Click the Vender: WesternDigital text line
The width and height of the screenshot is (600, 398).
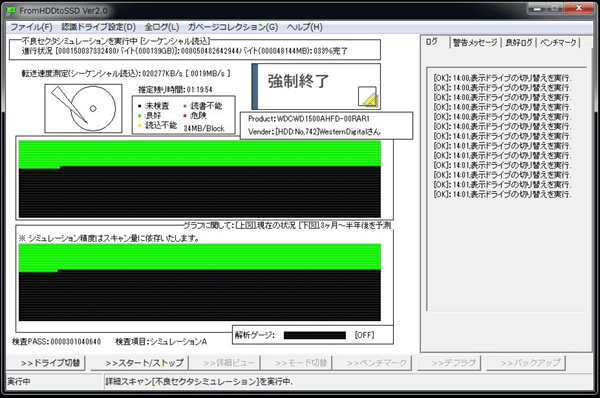coord(314,132)
